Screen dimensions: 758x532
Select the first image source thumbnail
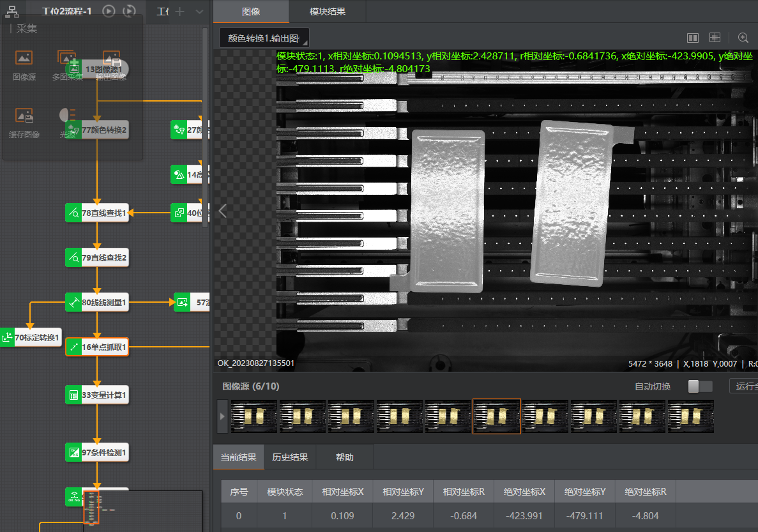coord(254,416)
